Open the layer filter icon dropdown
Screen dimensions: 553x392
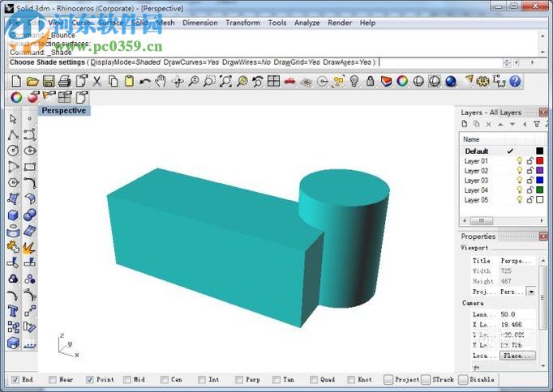click(536, 124)
